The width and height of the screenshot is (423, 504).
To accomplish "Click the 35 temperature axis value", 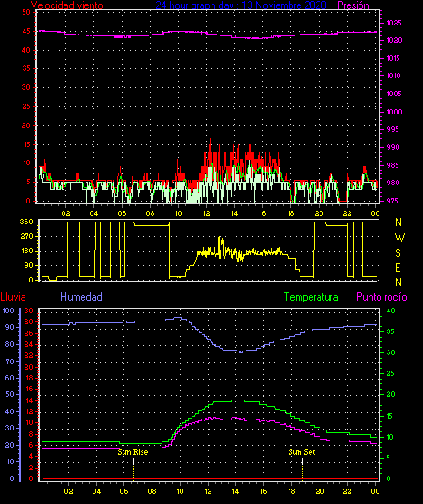I will point(390,331).
